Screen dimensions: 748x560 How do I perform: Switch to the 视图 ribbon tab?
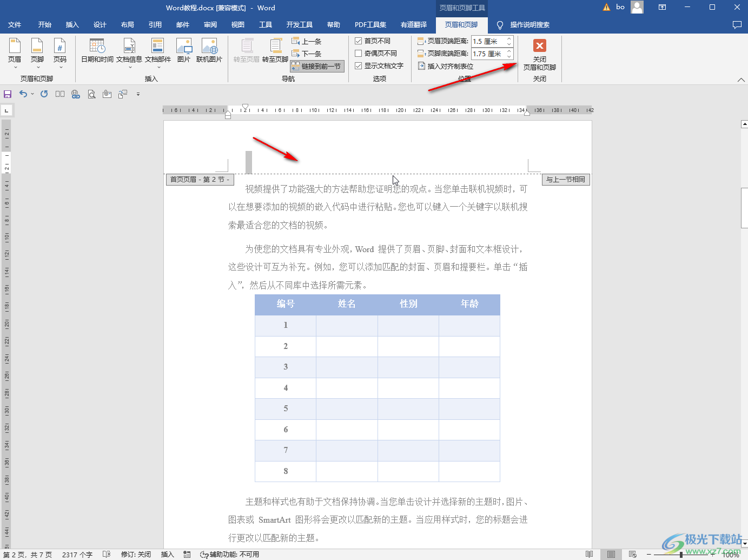click(238, 25)
